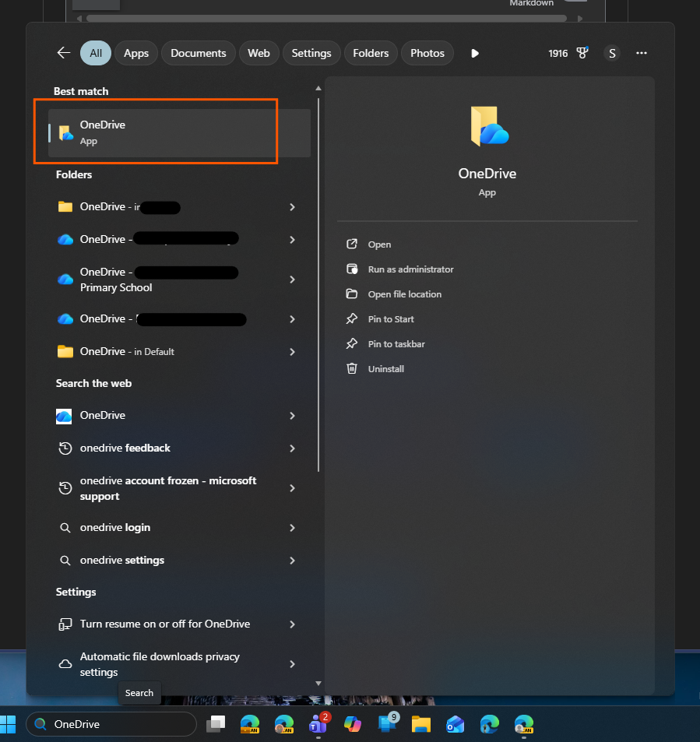The image size is (700, 742).
Task: Click the resume device icon in Settings results
Action: [65, 624]
